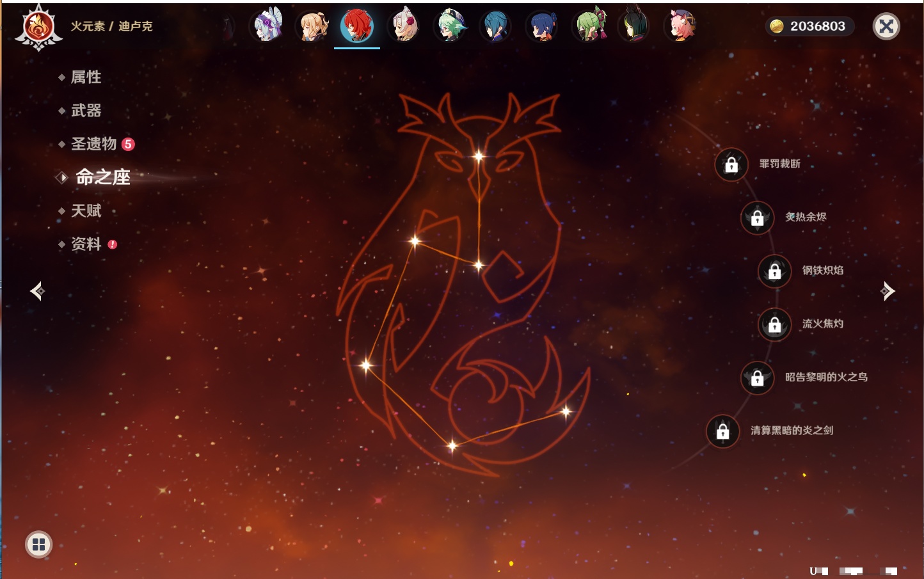The height and width of the screenshot is (579, 924).
Task: Click the lock icon beside 罪罚裁断
Action: [731, 164]
